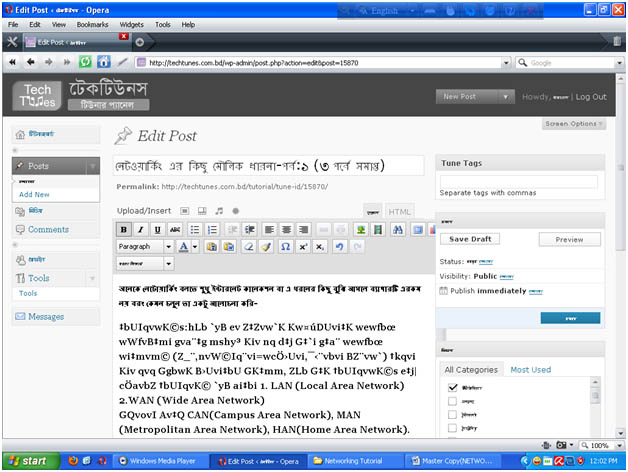Undo the last edit
628x472 pixels.
(x=339, y=246)
